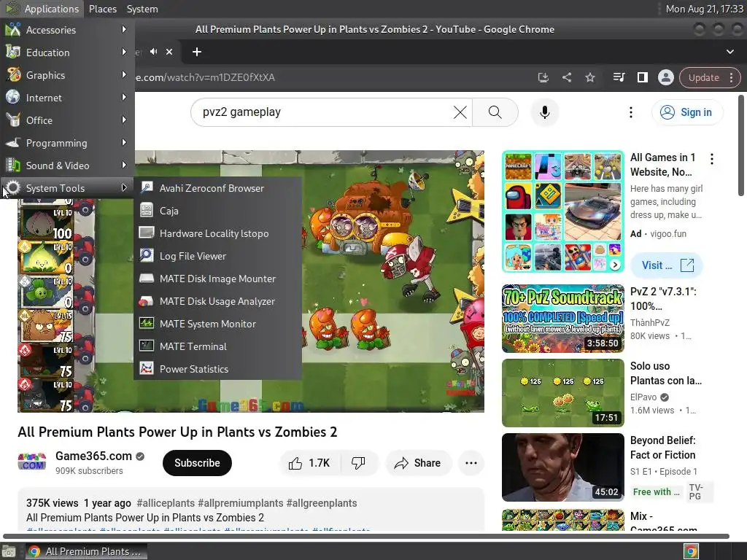
Task: Mute the tab audio speaker icon
Action: (x=153, y=52)
